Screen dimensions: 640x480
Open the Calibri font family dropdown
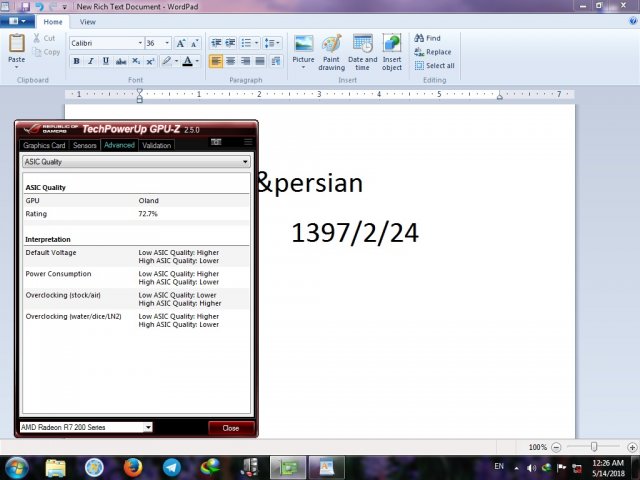106,44
